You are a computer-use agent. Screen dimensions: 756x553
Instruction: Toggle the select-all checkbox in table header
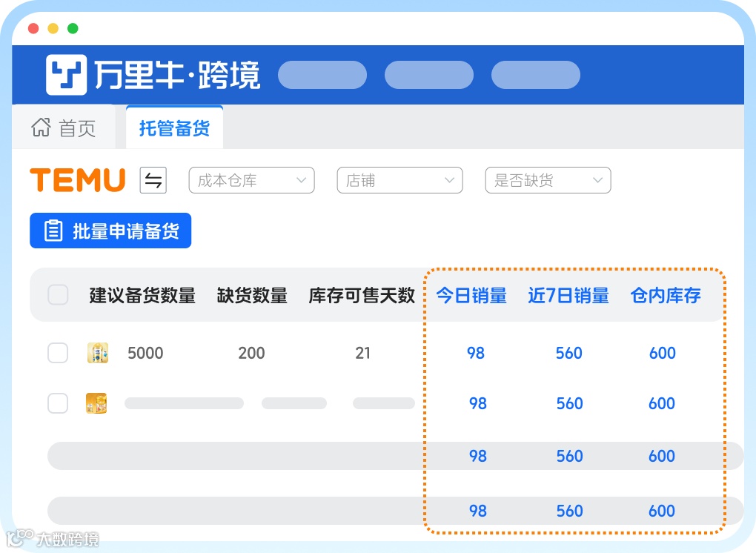coord(58,294)
